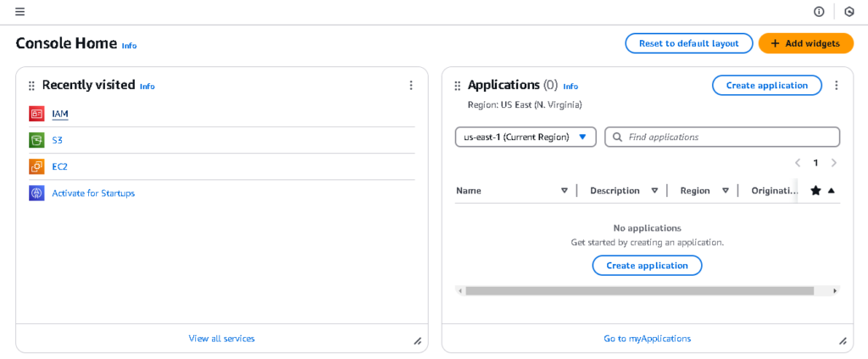The width and height of the screenshot is (868, 359).
Task: Click the Activate for Startups icon
Action: [36, 194]
